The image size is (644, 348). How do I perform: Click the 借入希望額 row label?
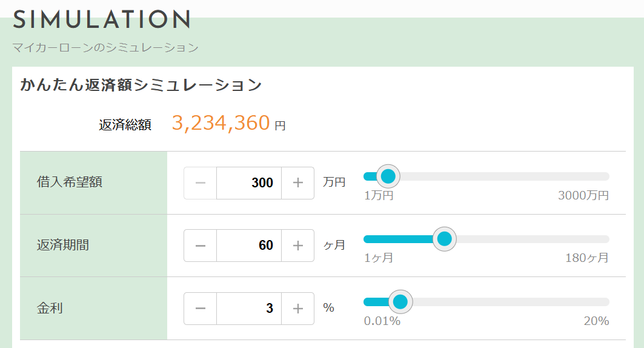(x=70, y=182)
